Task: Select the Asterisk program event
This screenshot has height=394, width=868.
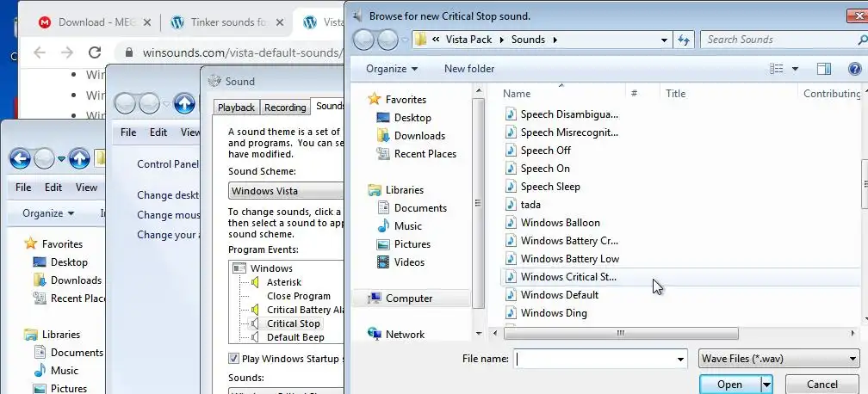Action: click(x=284, y=282)
